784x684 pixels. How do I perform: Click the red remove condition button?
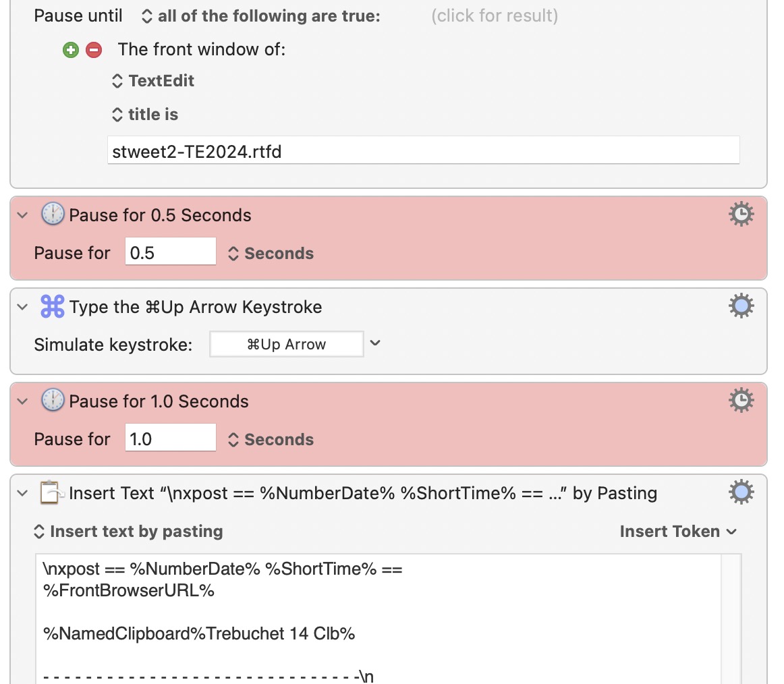tap(94, 50)
